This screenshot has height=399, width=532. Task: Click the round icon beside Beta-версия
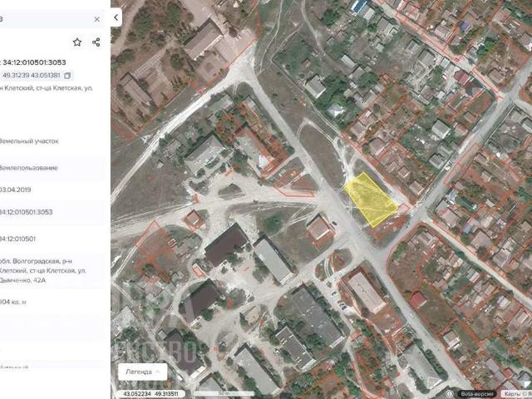pyautogui.click(x=451, y=393)
